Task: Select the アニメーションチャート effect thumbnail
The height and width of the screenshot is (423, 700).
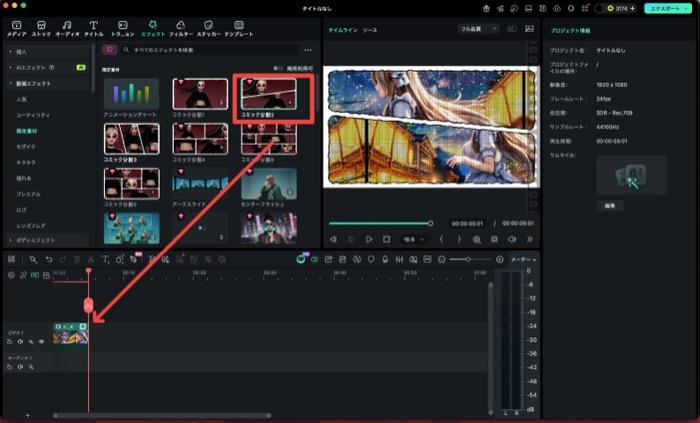Action: click(x=131, y=94)
